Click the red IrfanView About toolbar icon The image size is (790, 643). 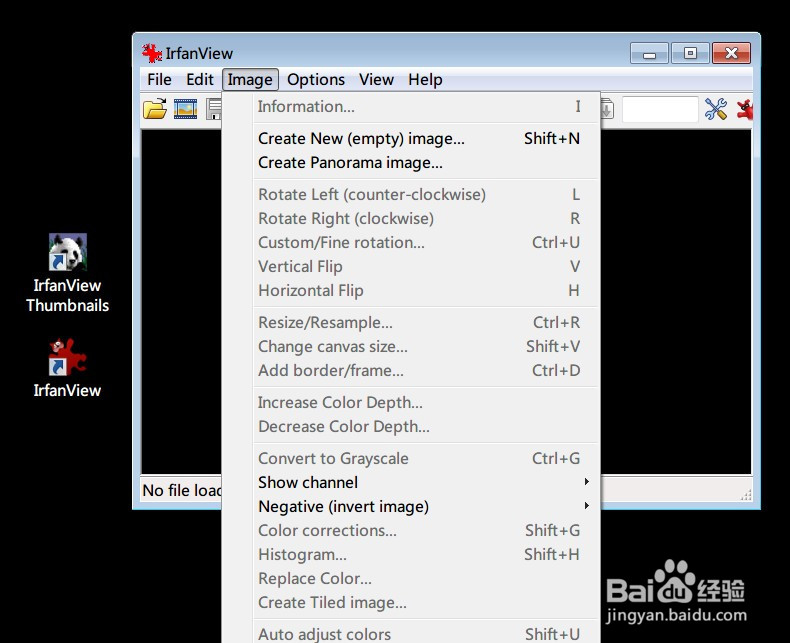[745, 109]
